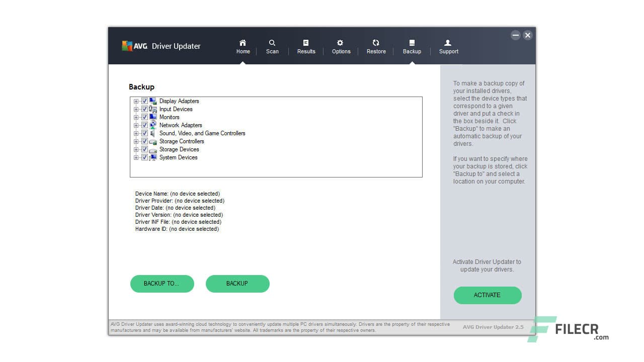Deselect Sound, Video, and Game Controllers checkbox

coord(144,133)
